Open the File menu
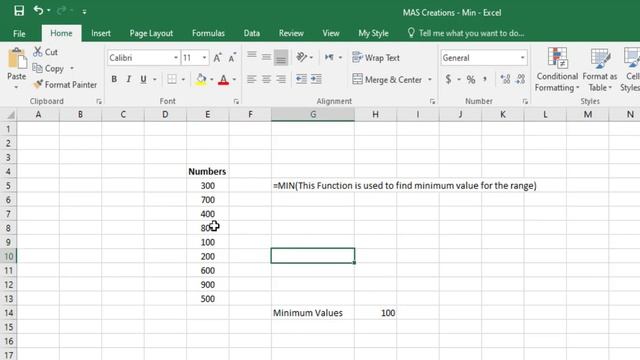Image resolution: width=640 pixels, height=360 pixels. [x=19, y=33]
